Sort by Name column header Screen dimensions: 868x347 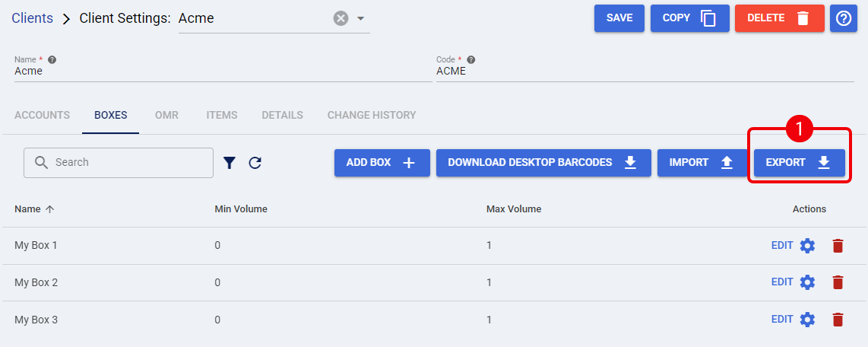pos(27,209)
